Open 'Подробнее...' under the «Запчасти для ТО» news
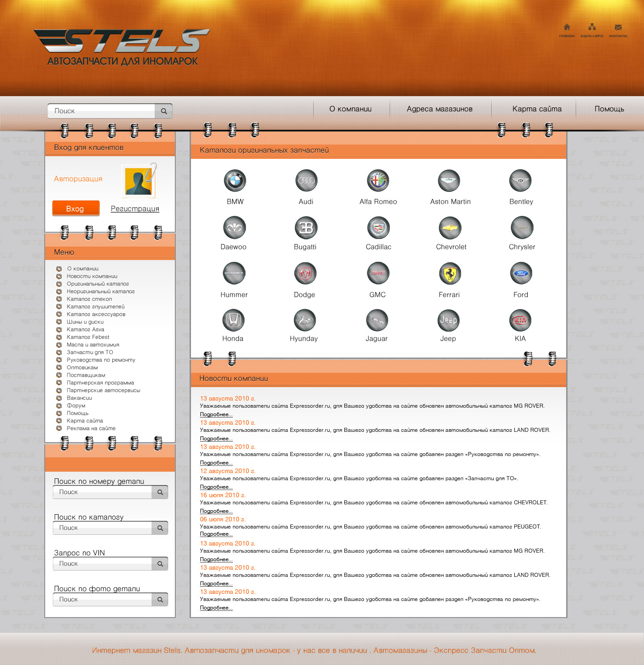Screen dimensions: 644x665 [x=216, y=487]
